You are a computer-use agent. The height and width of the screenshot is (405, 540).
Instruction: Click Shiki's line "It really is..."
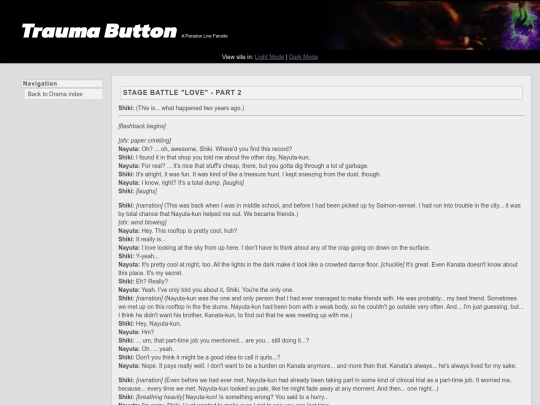click(151, 239)
